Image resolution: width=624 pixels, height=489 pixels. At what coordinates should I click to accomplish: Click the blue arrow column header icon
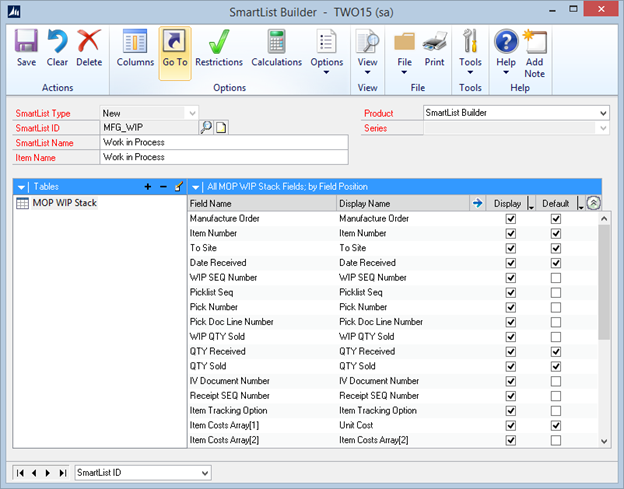tap(477, 203)
